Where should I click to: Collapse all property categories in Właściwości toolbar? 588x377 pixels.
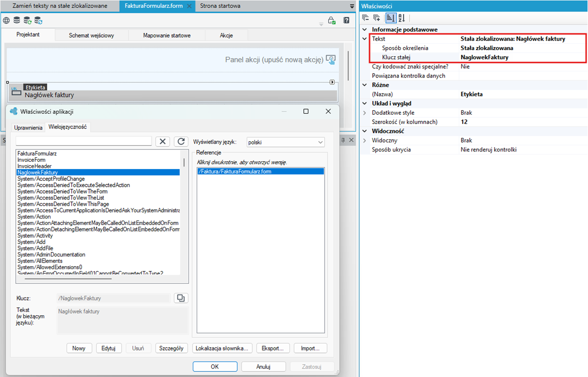(366, 18)
